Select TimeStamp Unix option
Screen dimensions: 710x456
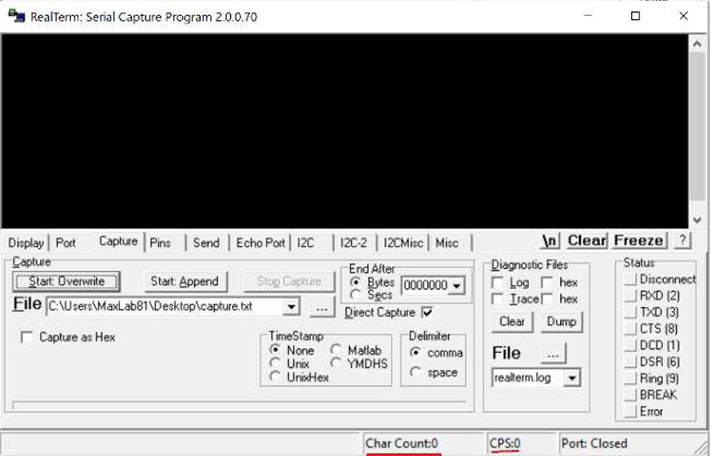pyautogui.click(x=274, y=363)
